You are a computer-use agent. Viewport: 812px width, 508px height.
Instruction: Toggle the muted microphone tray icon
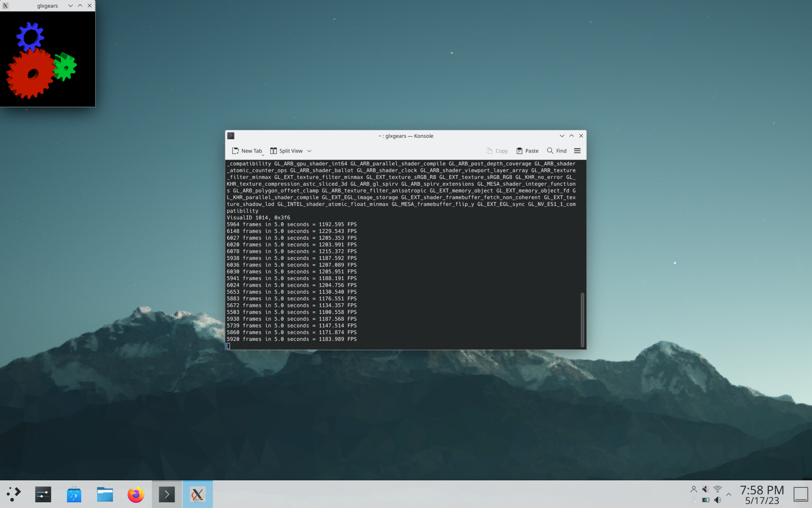706,489
